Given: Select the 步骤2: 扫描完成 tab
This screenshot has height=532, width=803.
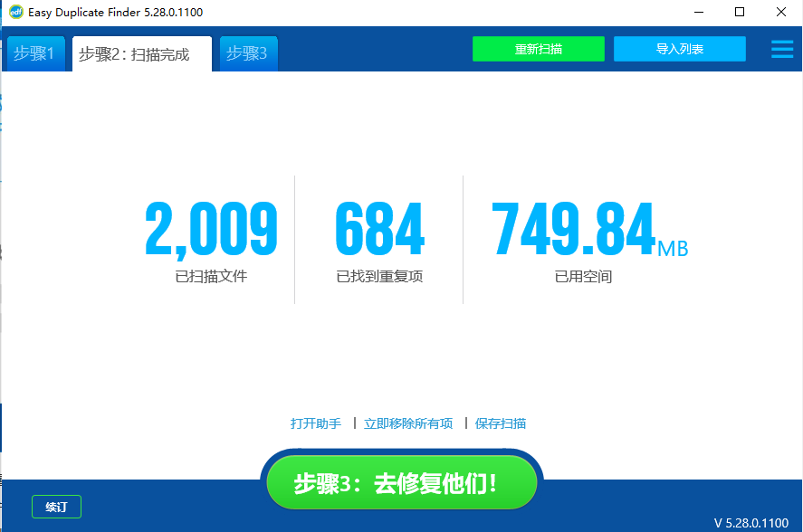Looking at the screenshot, I should click(x=141, y=52).
